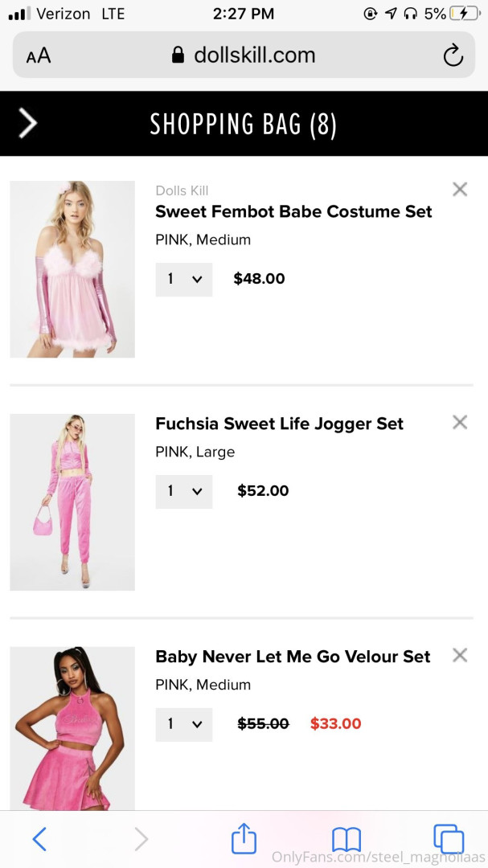View Fuchsia Jogger Set product thumbnail

(x=72, y=502)
